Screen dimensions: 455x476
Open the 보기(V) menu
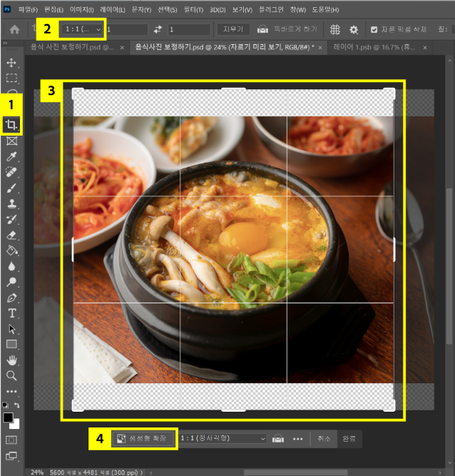(242, 10)
